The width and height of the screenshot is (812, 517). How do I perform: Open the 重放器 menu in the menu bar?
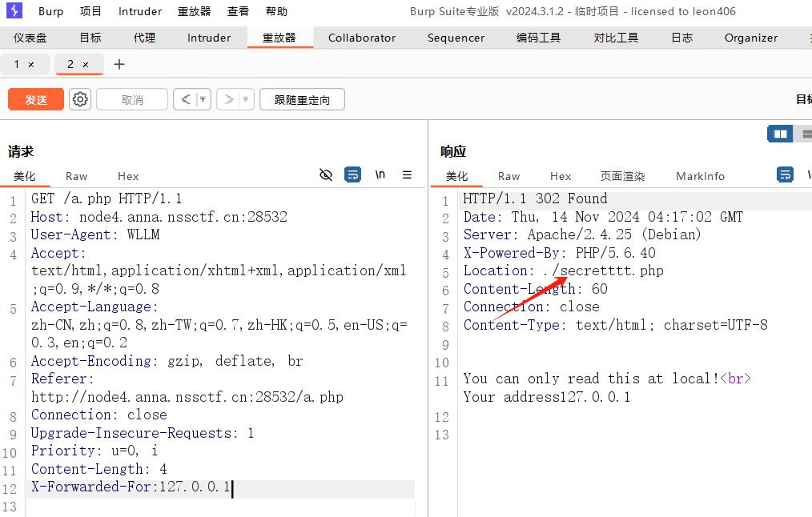tap(195, 11)
